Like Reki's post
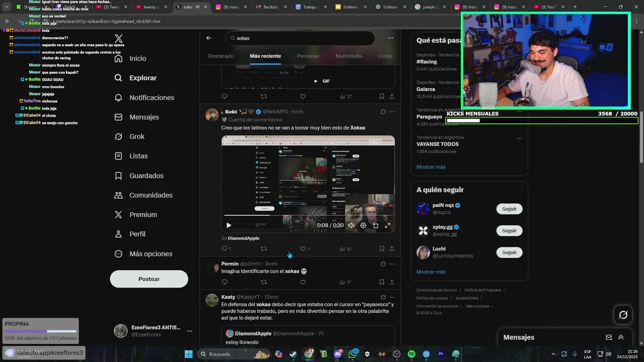 (x=303, y=248)
